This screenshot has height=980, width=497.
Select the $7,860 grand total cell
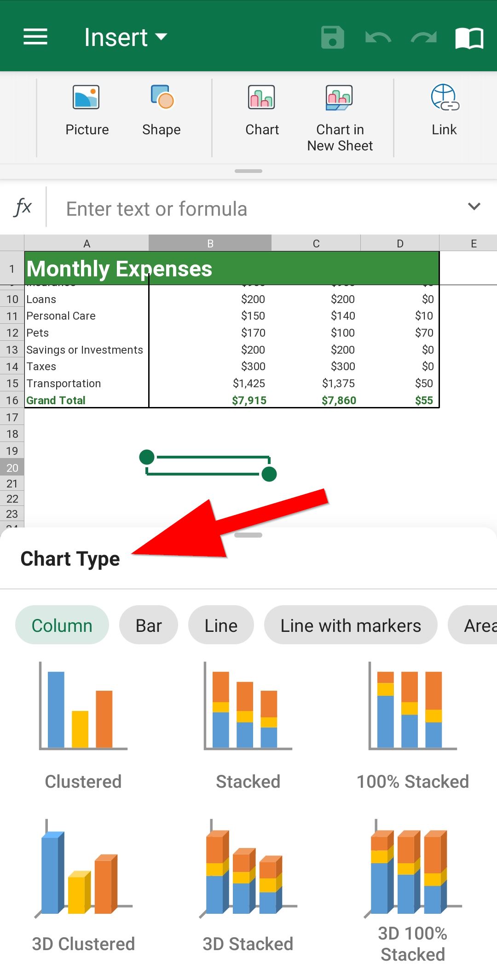point(316,400)
